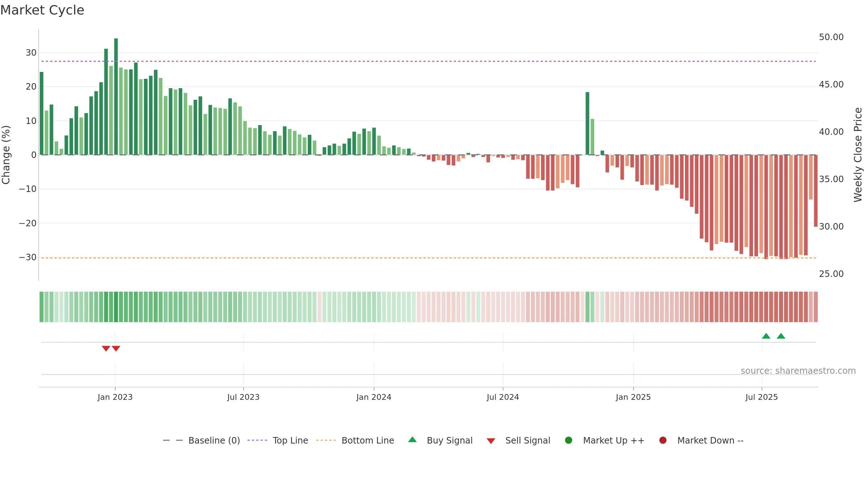The image size is (868, 488).
Task: Click the tallest green bar above 30 percent
Action: (116, 97)
